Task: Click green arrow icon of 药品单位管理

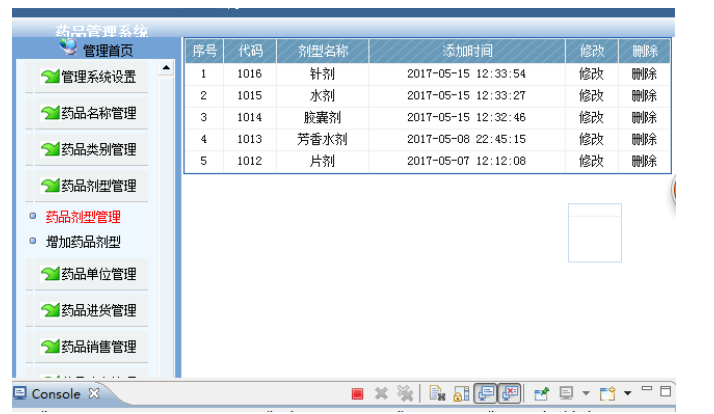Action: pos(50,274)
